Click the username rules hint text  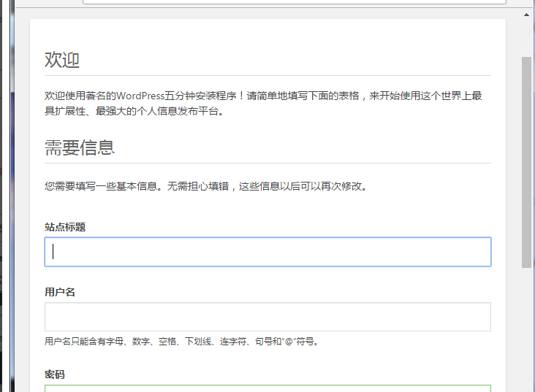coord(182,341)
